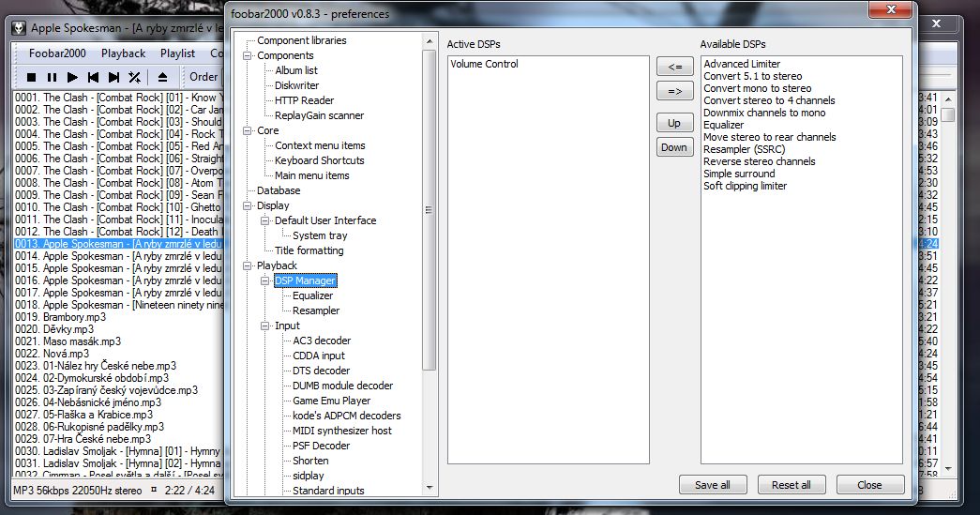980x515 pixels.
Task: Select AC3 decoder in tree
Action: point(322,341)
